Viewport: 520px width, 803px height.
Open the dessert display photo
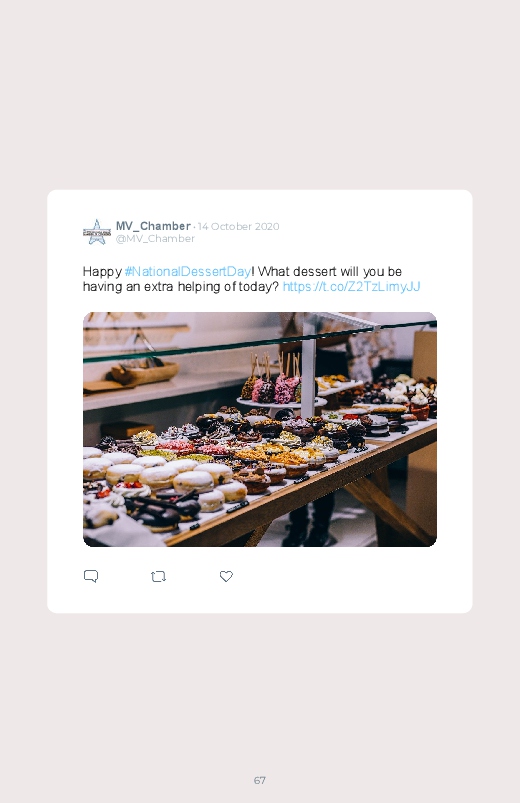pos(260,429)
